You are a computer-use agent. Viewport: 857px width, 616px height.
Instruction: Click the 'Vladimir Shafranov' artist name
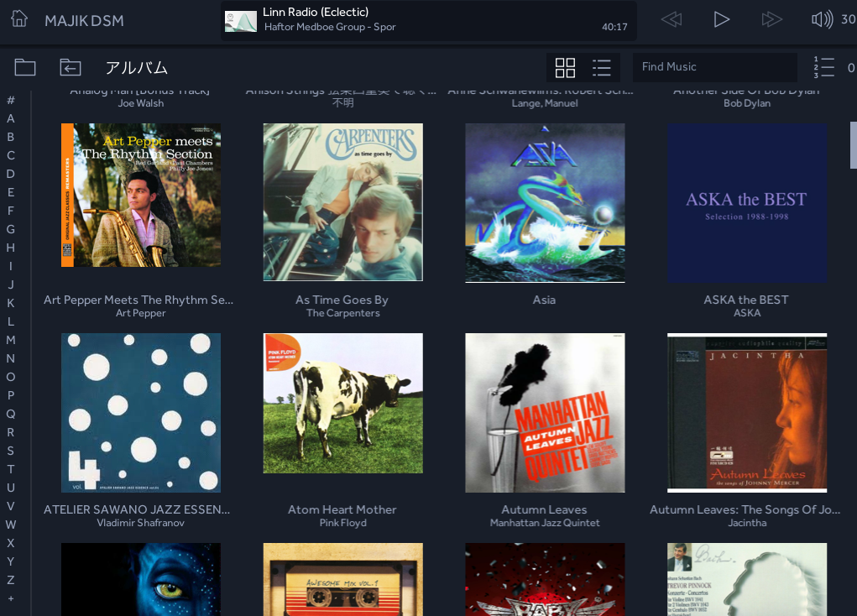click(140, 523)
